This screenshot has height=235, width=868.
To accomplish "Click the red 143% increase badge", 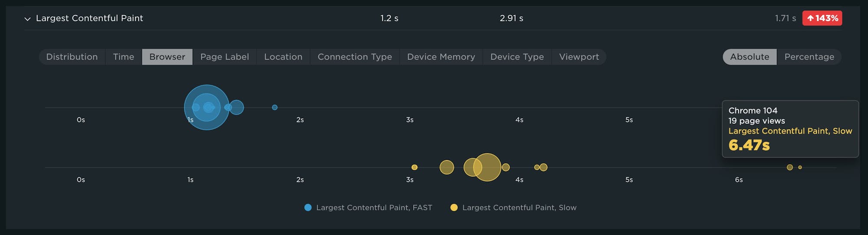I will pyautogui.click(x=822, y=18).
